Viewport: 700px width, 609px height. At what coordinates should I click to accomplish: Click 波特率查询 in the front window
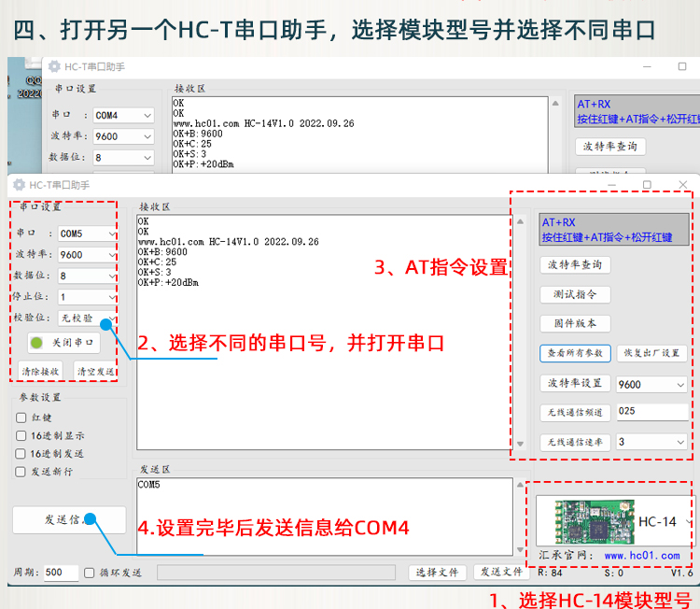coord(575,265)
